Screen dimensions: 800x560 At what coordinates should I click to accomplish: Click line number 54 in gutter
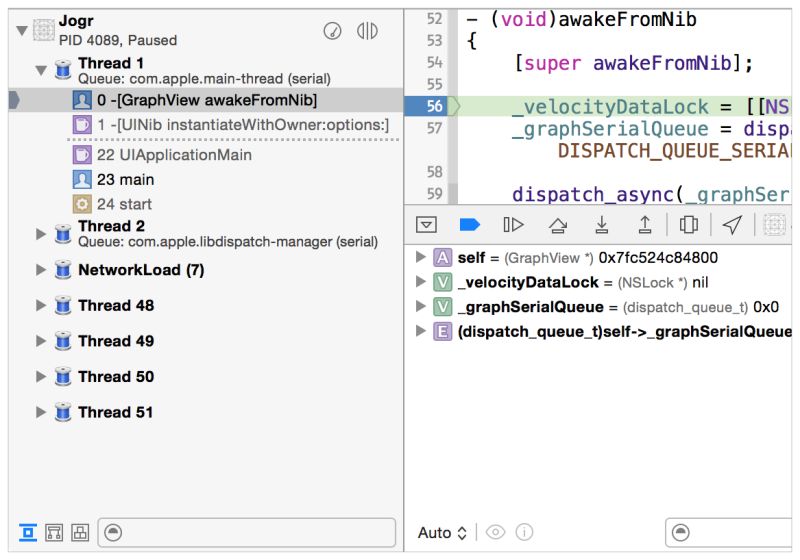tap(434, 63)
